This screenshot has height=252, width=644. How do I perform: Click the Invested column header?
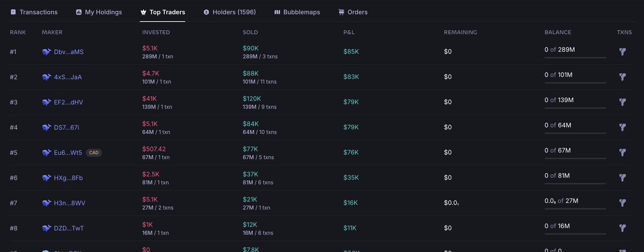point(156,32)
